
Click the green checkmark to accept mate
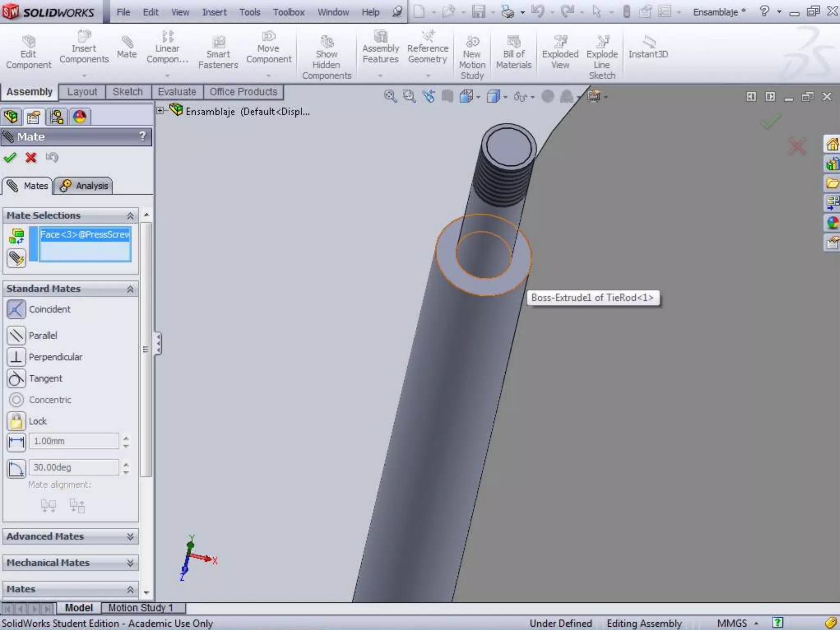click(x=10, y=157)
